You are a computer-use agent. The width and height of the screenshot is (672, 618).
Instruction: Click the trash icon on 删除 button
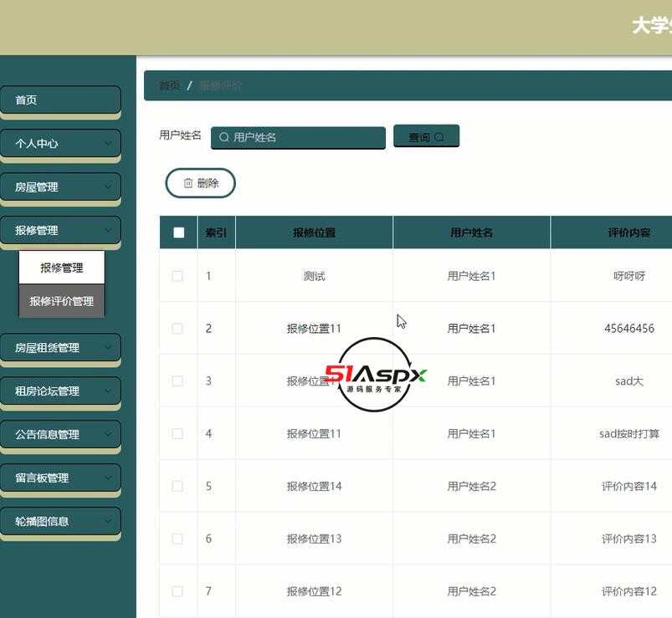pos(188,183)
